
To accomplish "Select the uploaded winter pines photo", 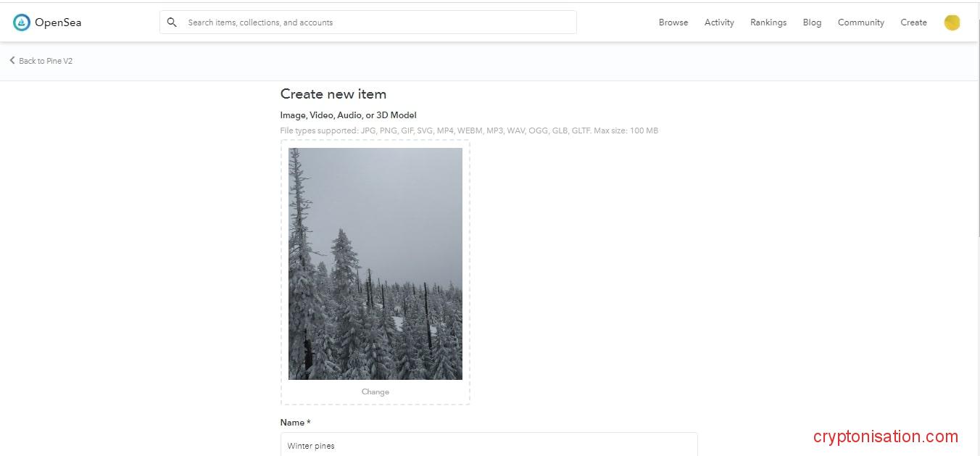I will pyautogui.click(x=375, y=264).
